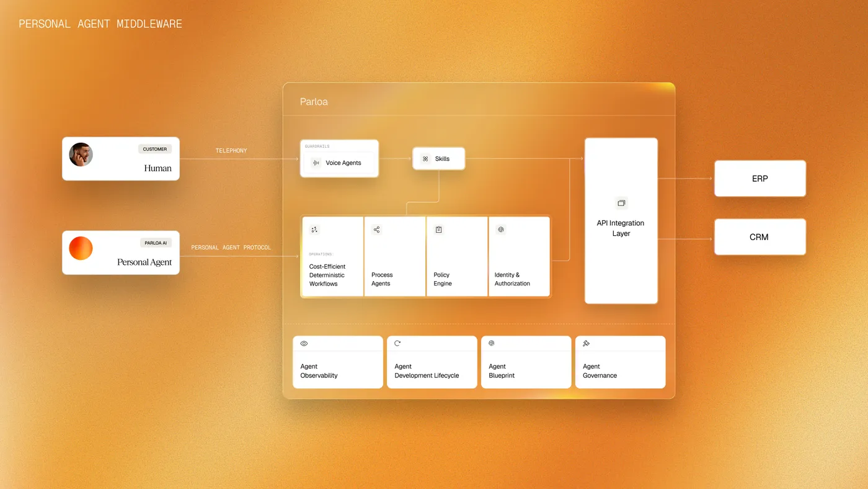Image resolution: width=868 pixels, height=489 pixels.
Task: Select the "Skills" text
Action: coord(442,159)
